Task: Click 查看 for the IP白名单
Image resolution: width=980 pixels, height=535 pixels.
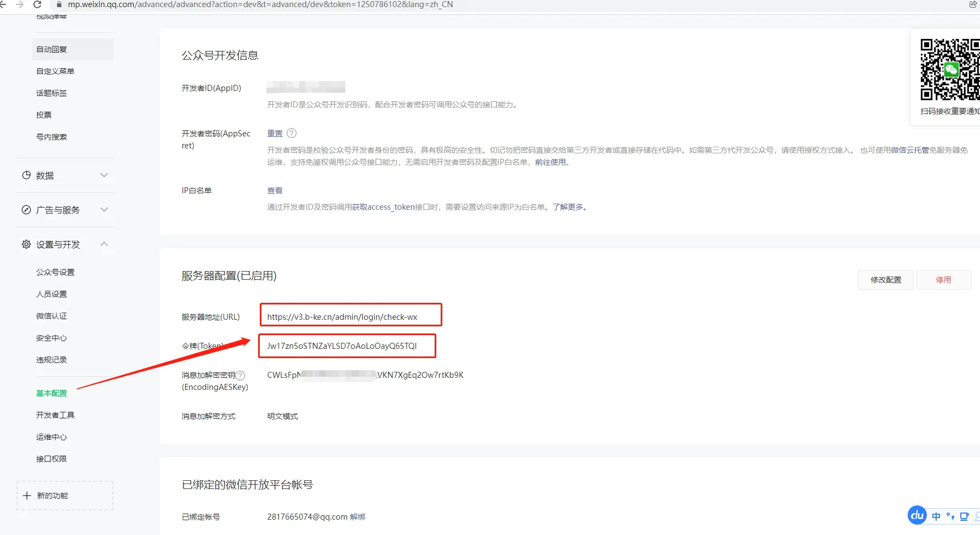Action: coord(275,191)
